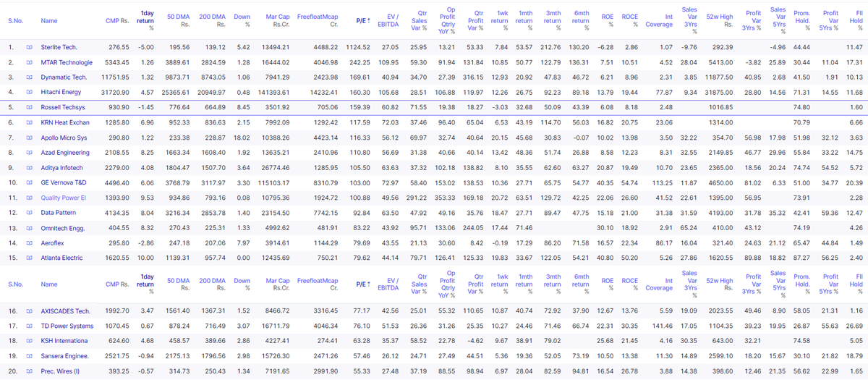Image resolution: width=868 pixels, height=380 pixels.
Task: Select the Rossell Techsys link
Action: (64, 107)
